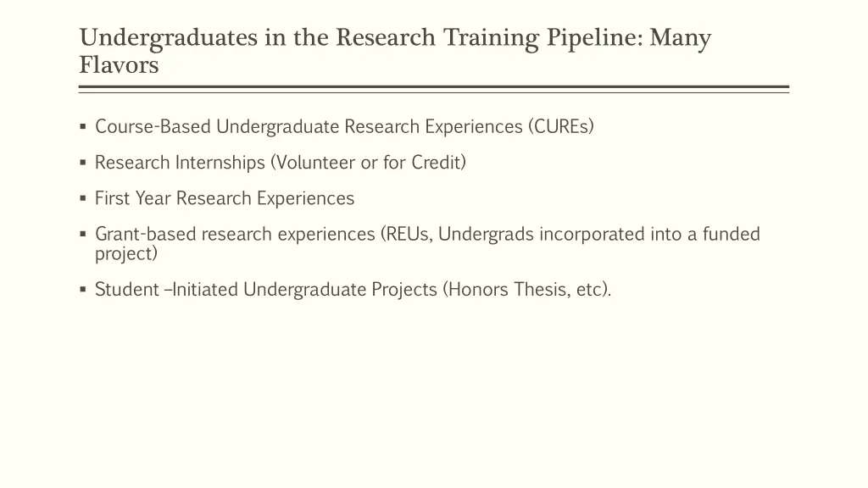Click the word "Flavors" in the title
868x488 pixels.
[x=119, y=65]
